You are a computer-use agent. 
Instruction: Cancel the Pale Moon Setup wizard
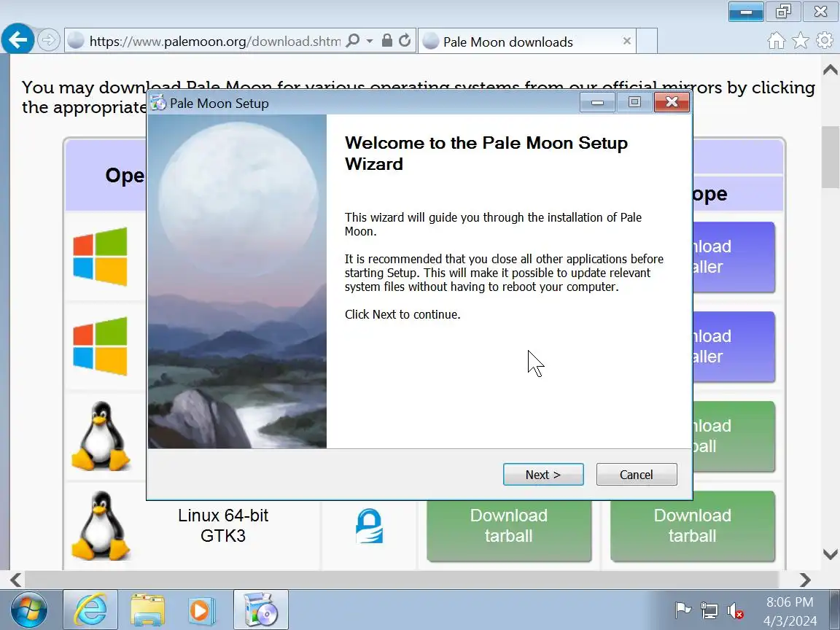[x=637, y=475]
